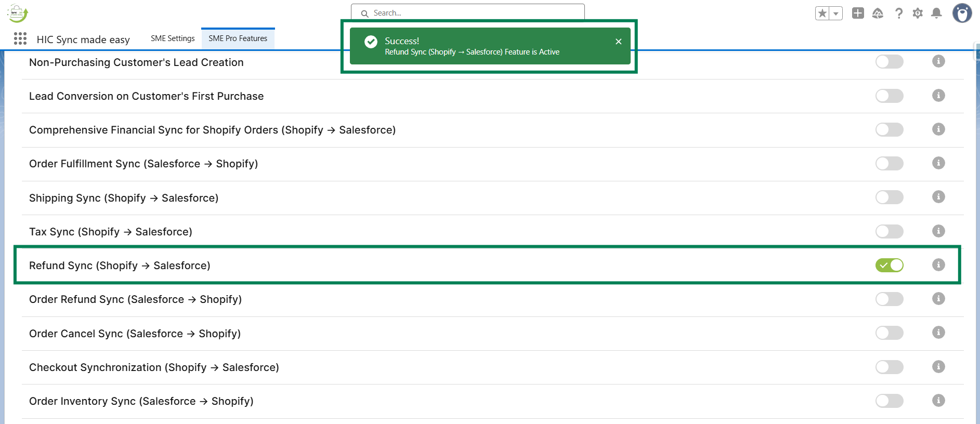Open the Trailhead guidance icon
This screenshot has width=980, height=424.
pos(878,14)
